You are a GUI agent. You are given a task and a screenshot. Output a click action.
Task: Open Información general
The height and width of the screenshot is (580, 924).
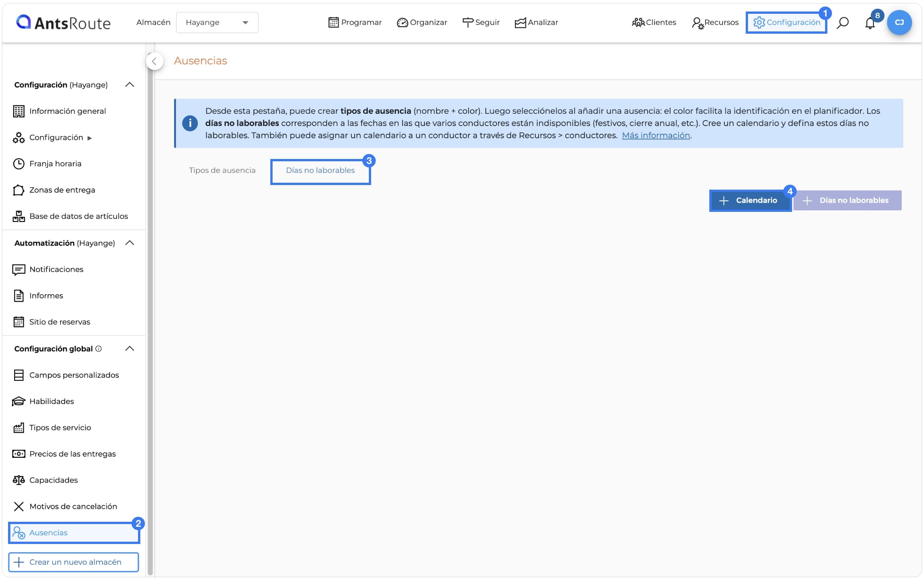click(67, 111)
